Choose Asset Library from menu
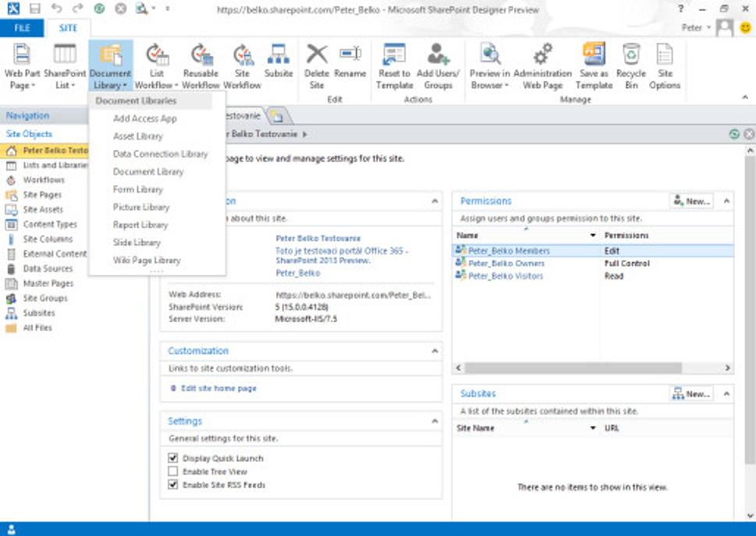The width and height of the screenshot is (756, 536). point(138,137)
